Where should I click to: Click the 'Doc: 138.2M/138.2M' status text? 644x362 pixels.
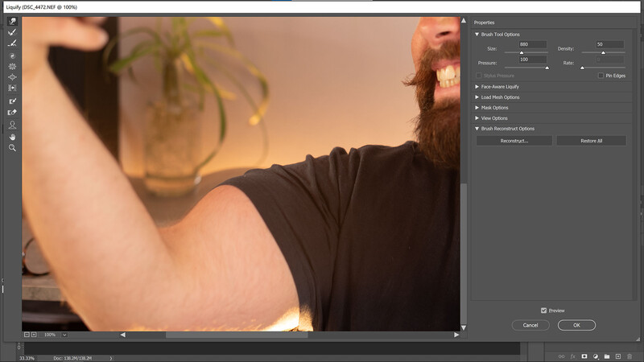[72, 358]
